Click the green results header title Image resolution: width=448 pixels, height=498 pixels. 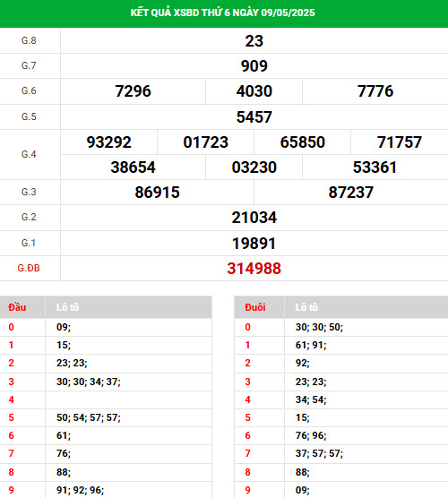[223, 13]
